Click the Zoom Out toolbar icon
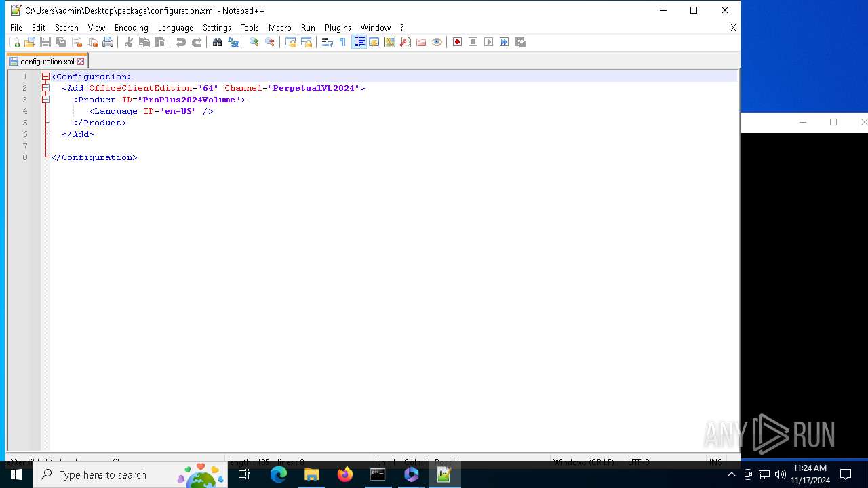 click(270, 42)
